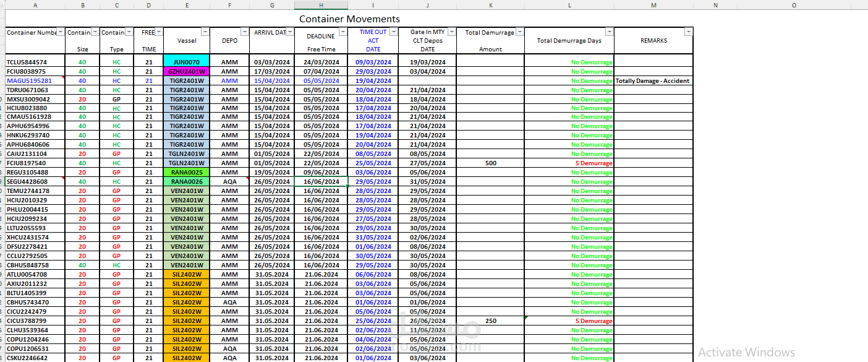This screenshot has width=868, height=362.
Task: Select column B header
Action: 82,5
